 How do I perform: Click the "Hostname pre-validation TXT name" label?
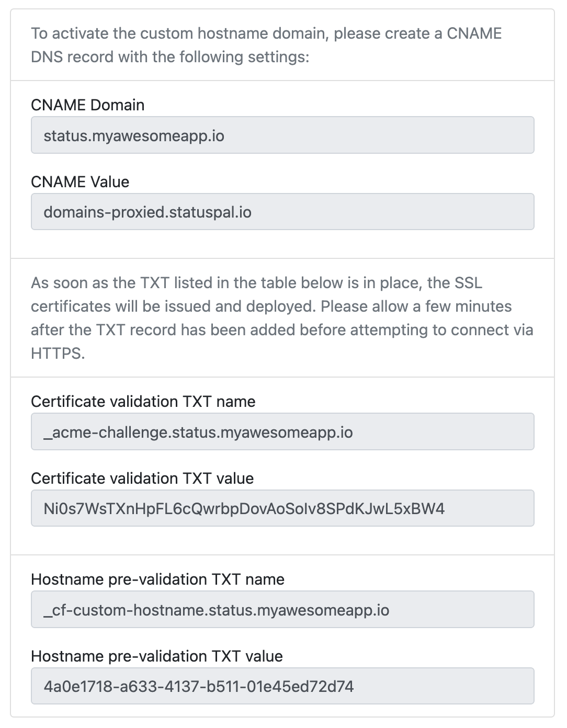click(158, 579)
